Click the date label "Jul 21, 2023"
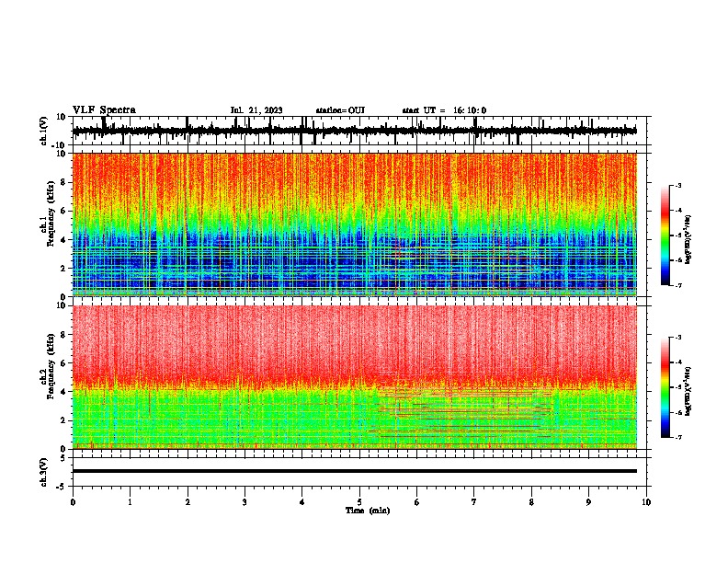 (256, 110)
